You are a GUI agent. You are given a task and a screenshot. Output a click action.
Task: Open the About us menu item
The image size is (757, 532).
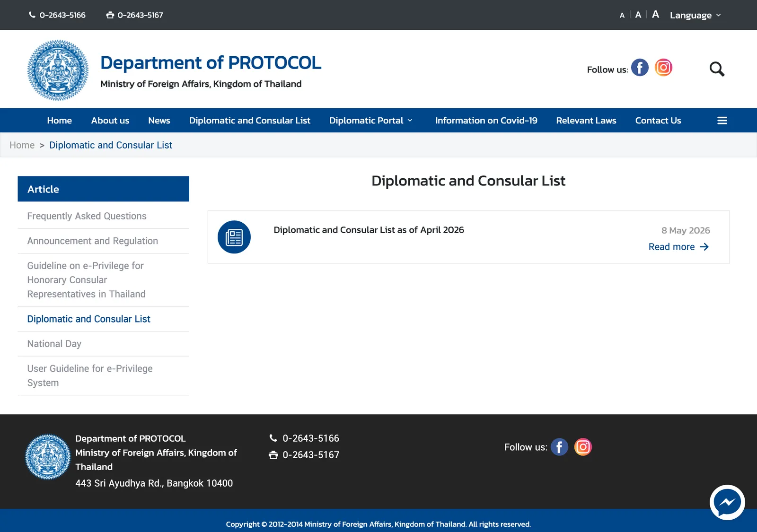click(x=110, y=121)
